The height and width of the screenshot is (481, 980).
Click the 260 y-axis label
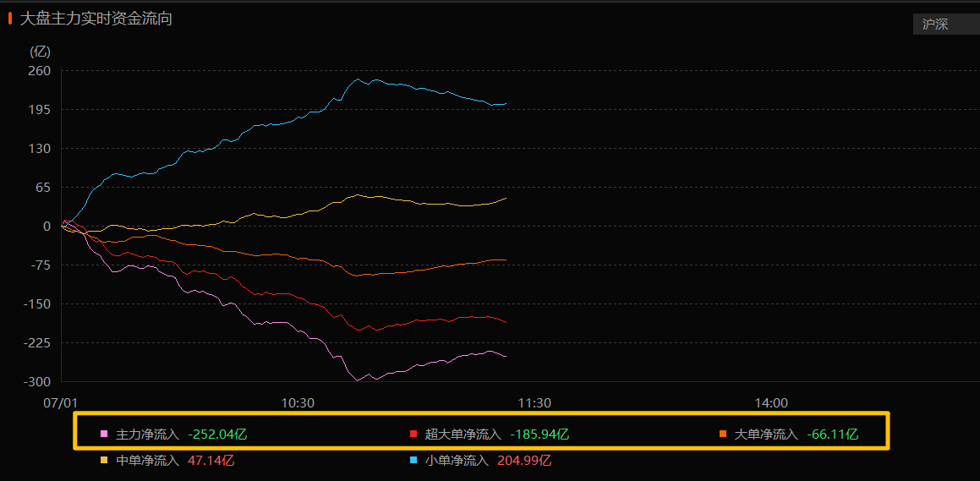(x=41, y=71)
